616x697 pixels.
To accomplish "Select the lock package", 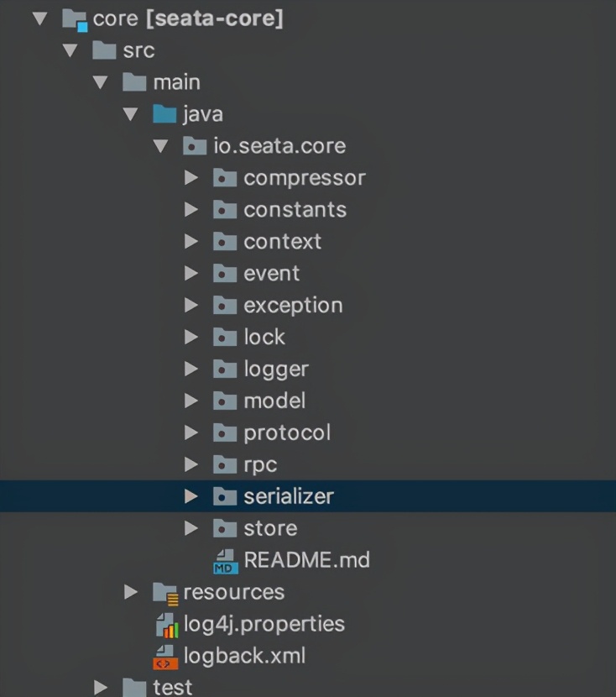I will pyautogui.click(x=264, y=337).
